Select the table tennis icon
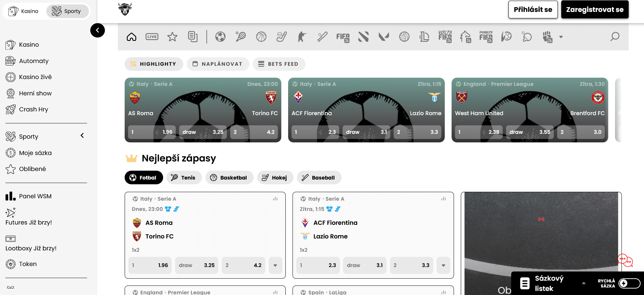Screen dimensions: 644x295 (527, 37)
